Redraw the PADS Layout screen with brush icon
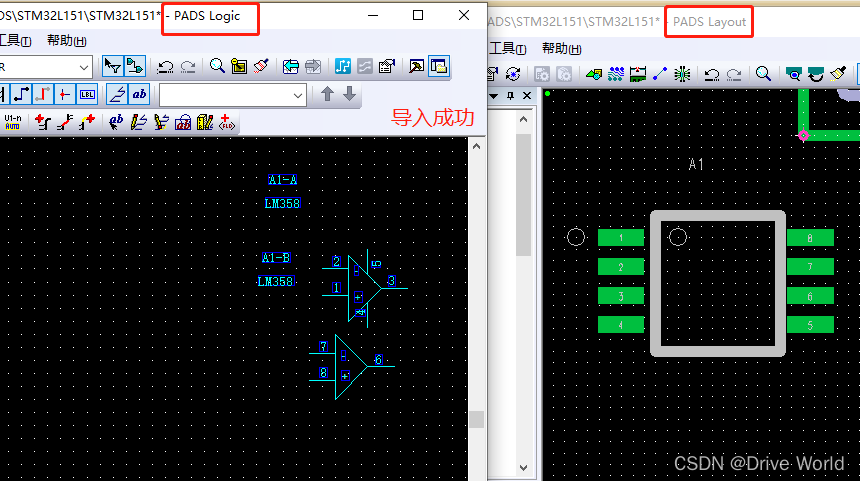 click(x=838, y=74)
